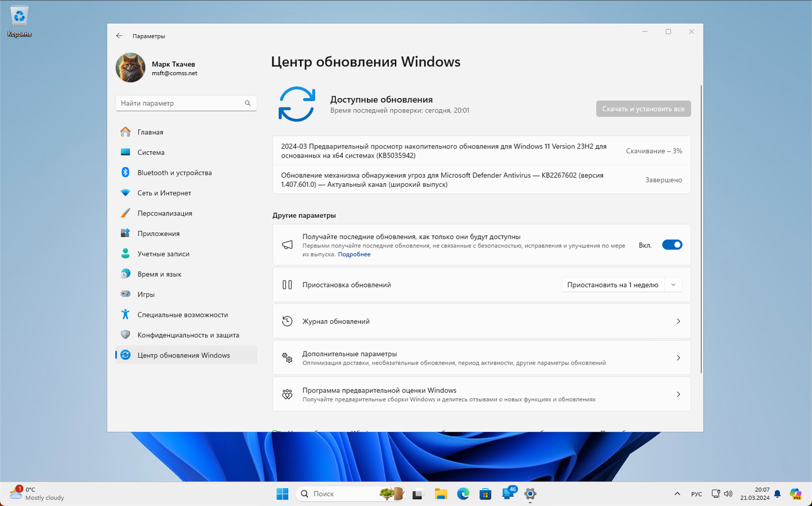Open the Корзина desktop icon
The image size is (812, 506).
[x=19, y=22]
